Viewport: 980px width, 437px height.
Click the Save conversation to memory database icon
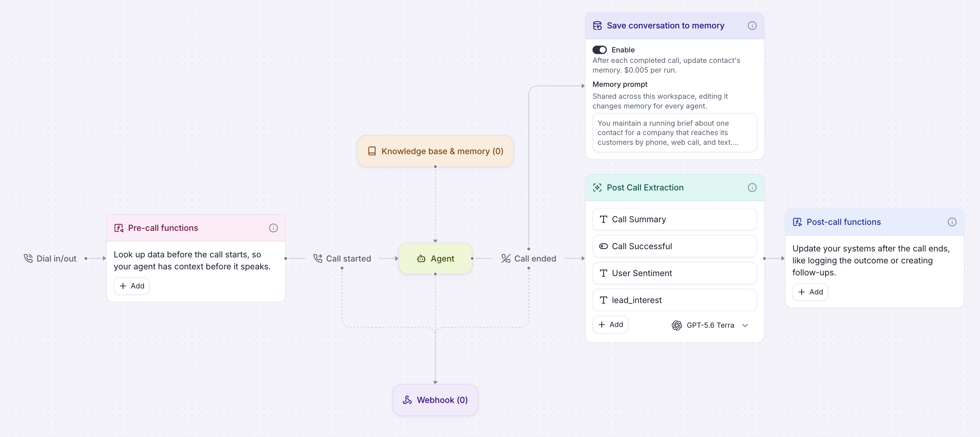pyautogui.click(x=597, y=25)
